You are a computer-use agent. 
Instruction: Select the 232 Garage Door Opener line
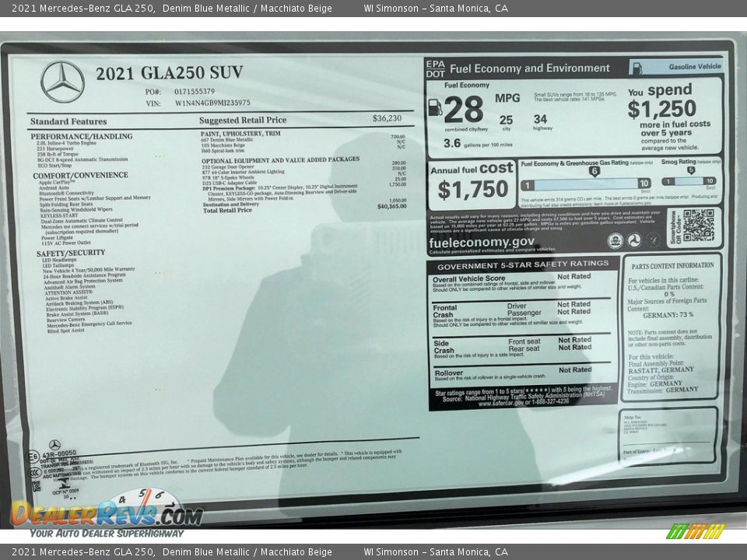coord(228,167)
